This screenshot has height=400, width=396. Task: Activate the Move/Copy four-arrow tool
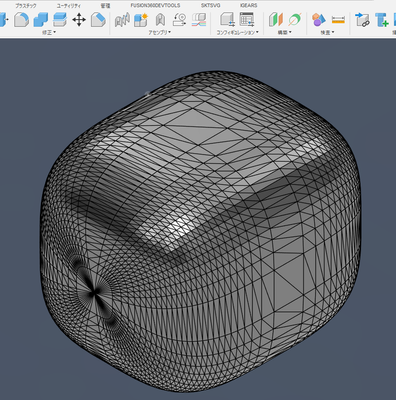pos(79,20)
